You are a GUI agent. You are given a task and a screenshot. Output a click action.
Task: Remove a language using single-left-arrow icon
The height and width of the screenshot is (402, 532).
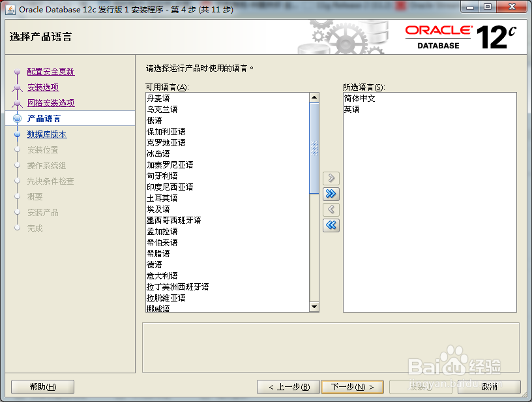point(331,209)
